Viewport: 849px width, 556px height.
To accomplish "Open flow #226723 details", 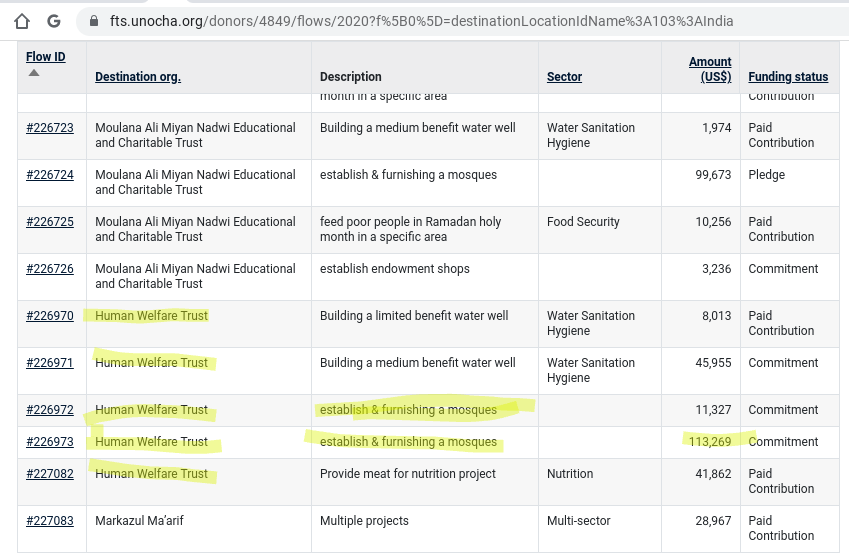I will pyautogui.click(x=50, y=128).
